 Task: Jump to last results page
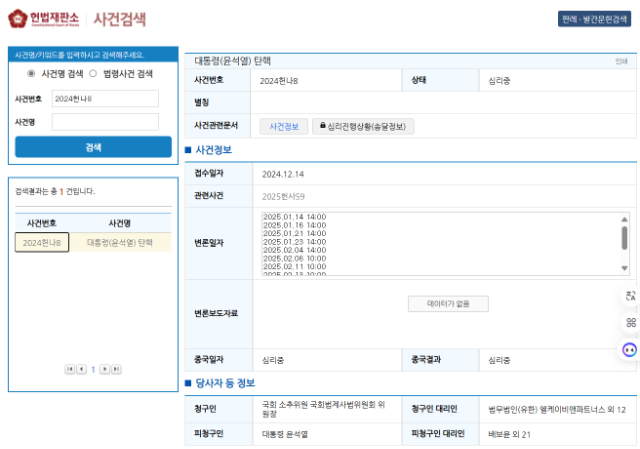(117, 369)
